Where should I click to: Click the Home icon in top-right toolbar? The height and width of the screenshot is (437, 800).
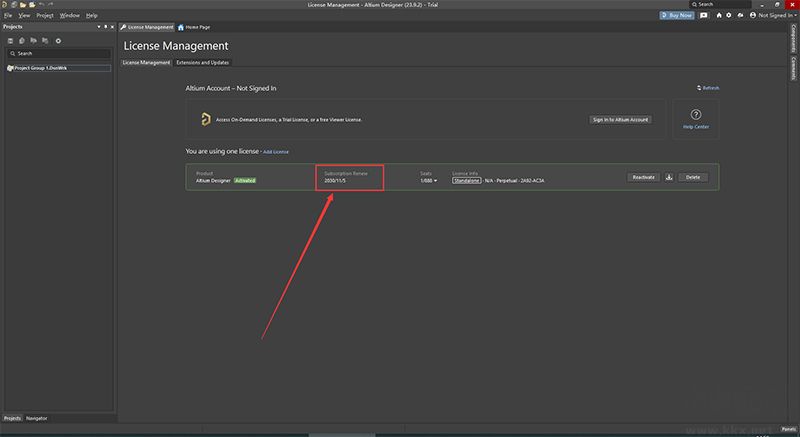(718, 16)
